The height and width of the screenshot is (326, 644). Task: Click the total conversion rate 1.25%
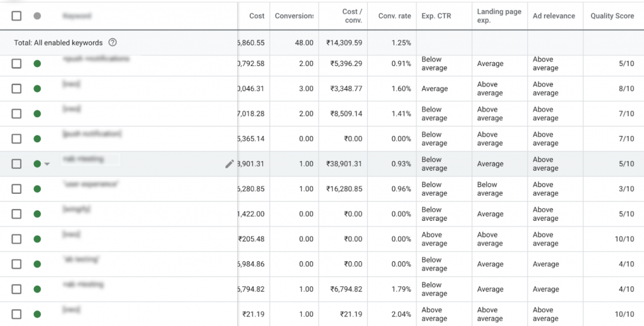401,42
